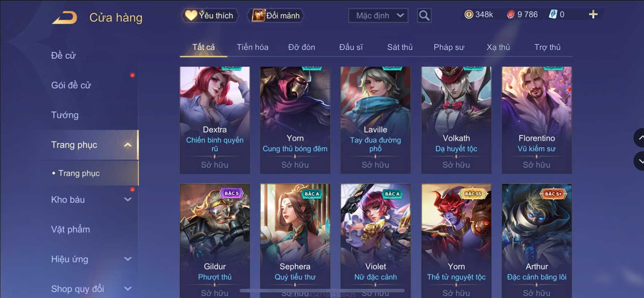Click the red gem currency icon
Screen dimensions: 644x298
click(510, 14)
